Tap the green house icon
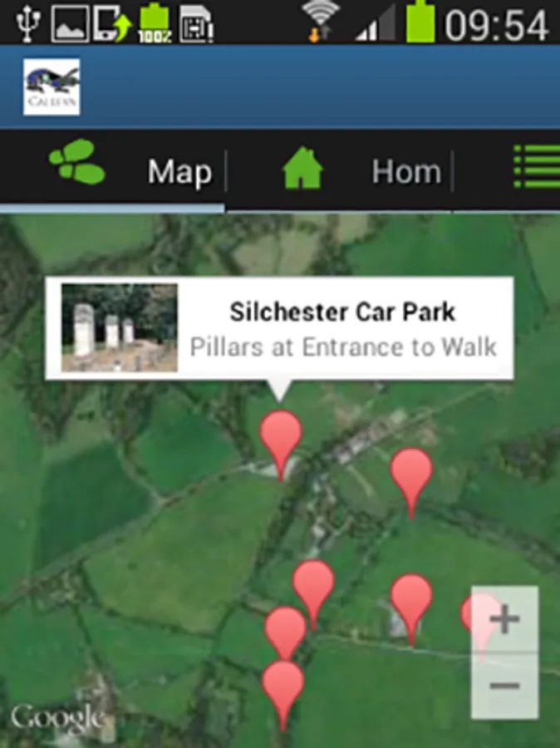The image size is (560, 748). [x=302, y=168]
